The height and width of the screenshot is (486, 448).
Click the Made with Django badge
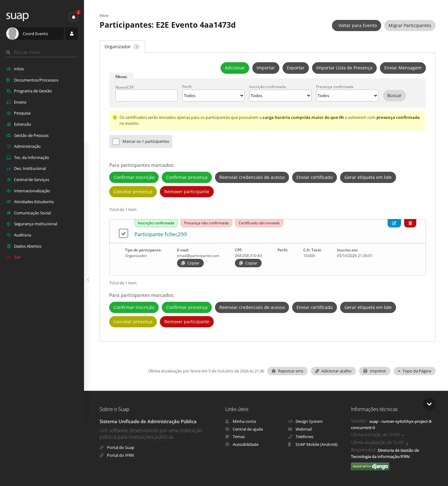(x=370, y=466)
